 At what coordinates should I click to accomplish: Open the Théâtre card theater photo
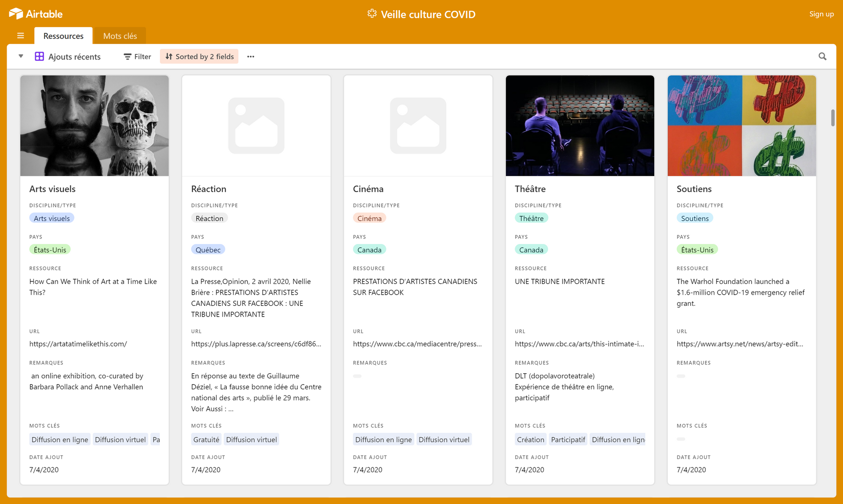pos(580,126)
